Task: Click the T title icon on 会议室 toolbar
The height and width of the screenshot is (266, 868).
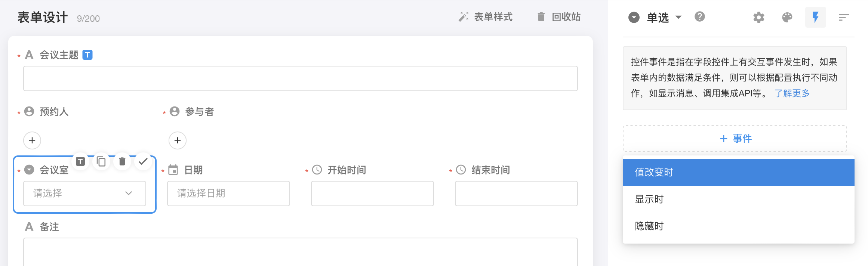Action: tap(80, 161)
